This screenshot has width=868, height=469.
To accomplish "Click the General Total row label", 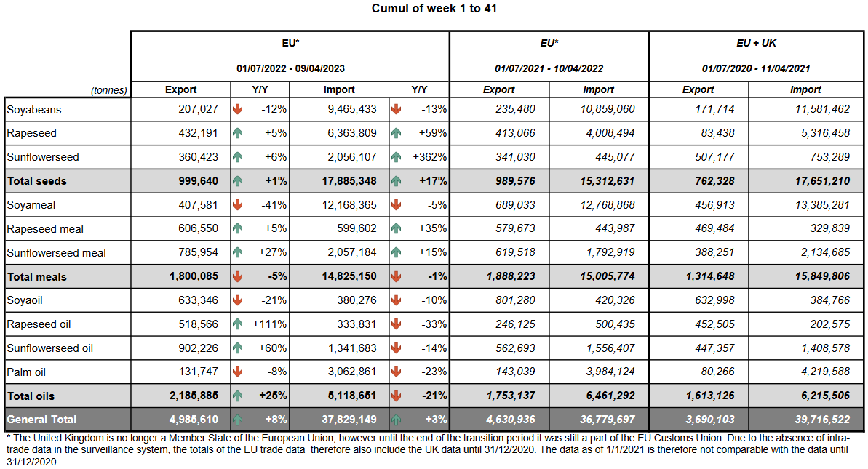I will pyautogui.click(x=41, y=420).
